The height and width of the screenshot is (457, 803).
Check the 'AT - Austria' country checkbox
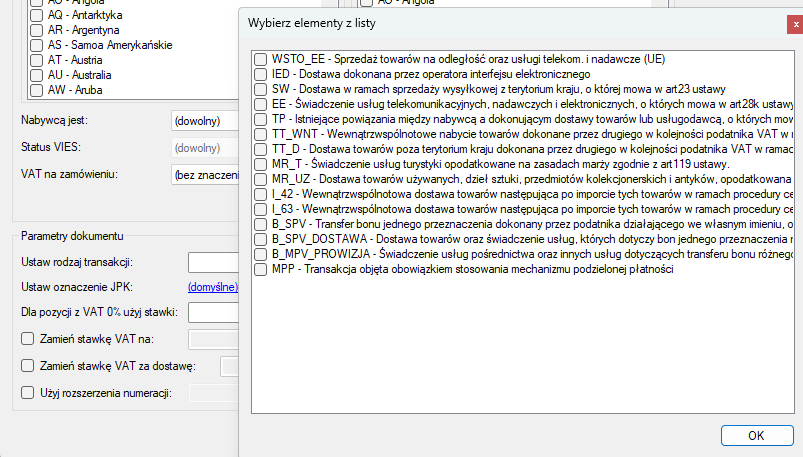coord(38,60)
